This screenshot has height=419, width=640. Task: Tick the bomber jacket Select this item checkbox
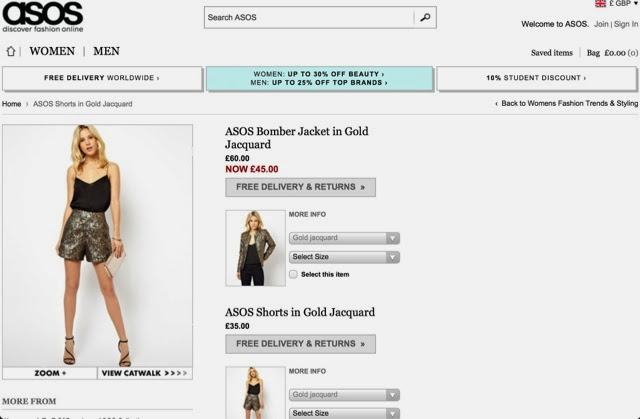(x=293, y=274)
